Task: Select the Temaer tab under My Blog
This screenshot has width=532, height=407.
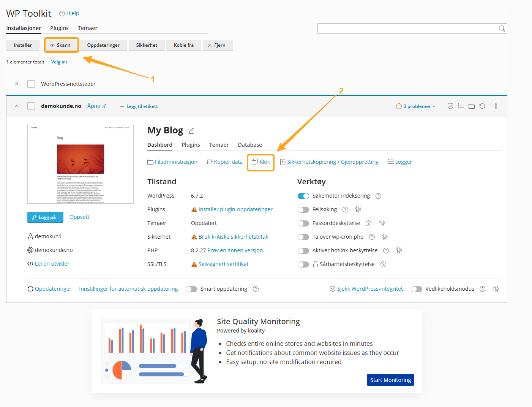Action: click(219, 145)
